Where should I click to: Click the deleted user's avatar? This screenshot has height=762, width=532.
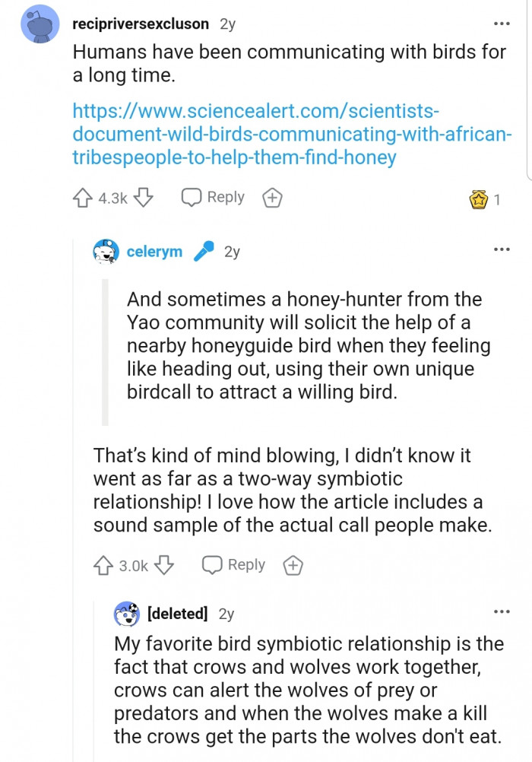pyautogui.click(x=128, y=612)
